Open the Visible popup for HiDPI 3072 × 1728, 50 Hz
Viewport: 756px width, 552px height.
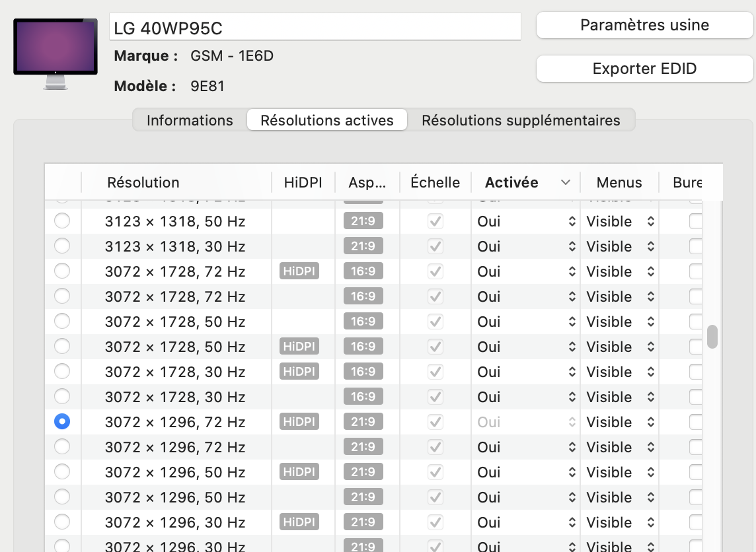[x=620, y=347]
